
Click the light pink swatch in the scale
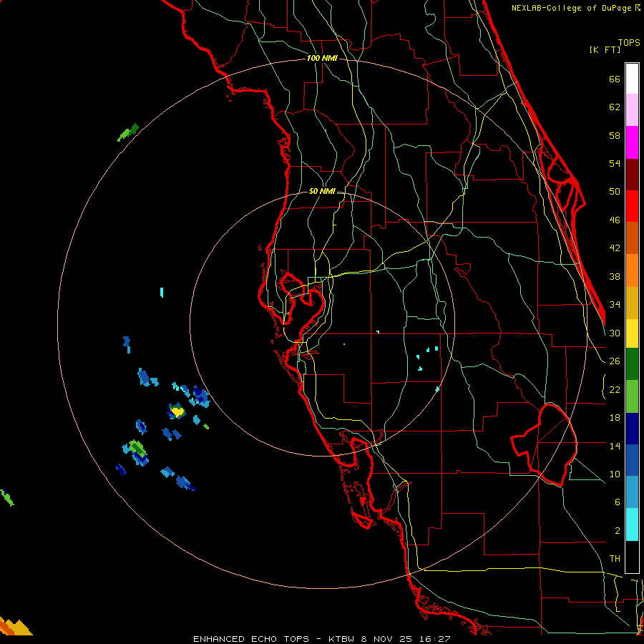coord(632,110)
